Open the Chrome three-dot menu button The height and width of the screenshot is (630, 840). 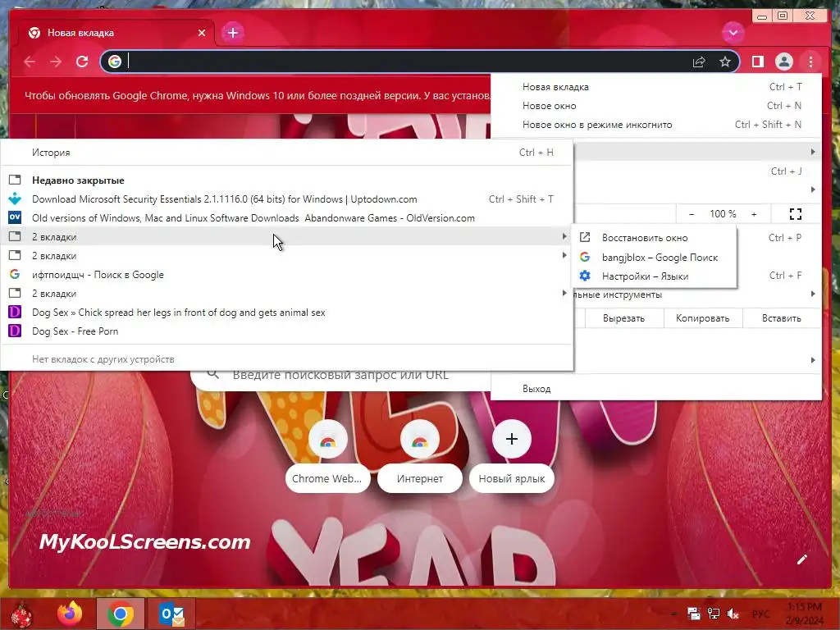coord(810,62)
